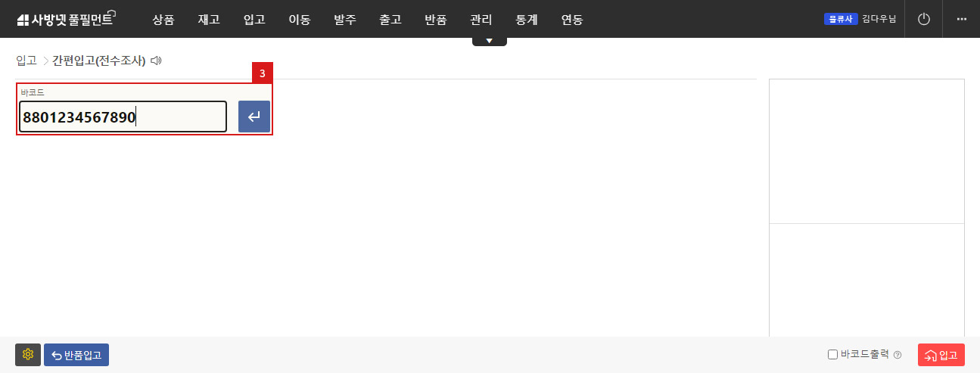This screenshot has height=373, width=980.
Task: Open the 출고 menu
Action: coord(390,20)
